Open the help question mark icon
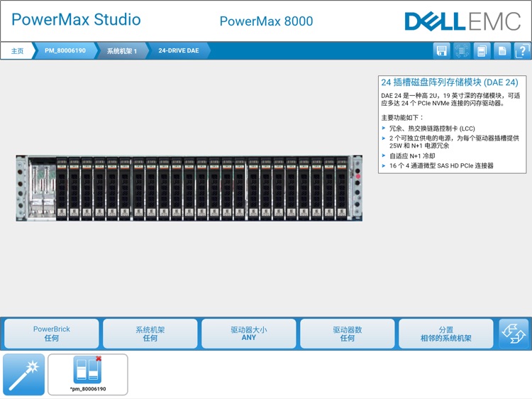This screenshot has width=532, height=399. (522, 51)
